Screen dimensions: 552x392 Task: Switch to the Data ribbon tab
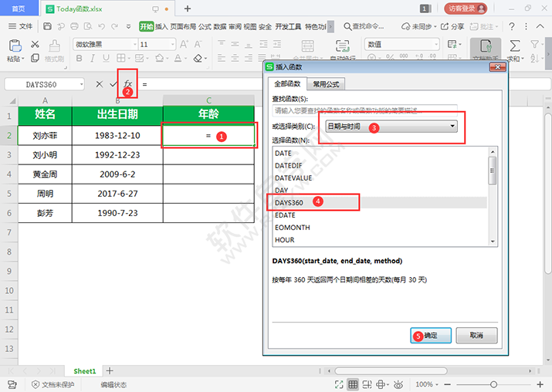point(220,26)
